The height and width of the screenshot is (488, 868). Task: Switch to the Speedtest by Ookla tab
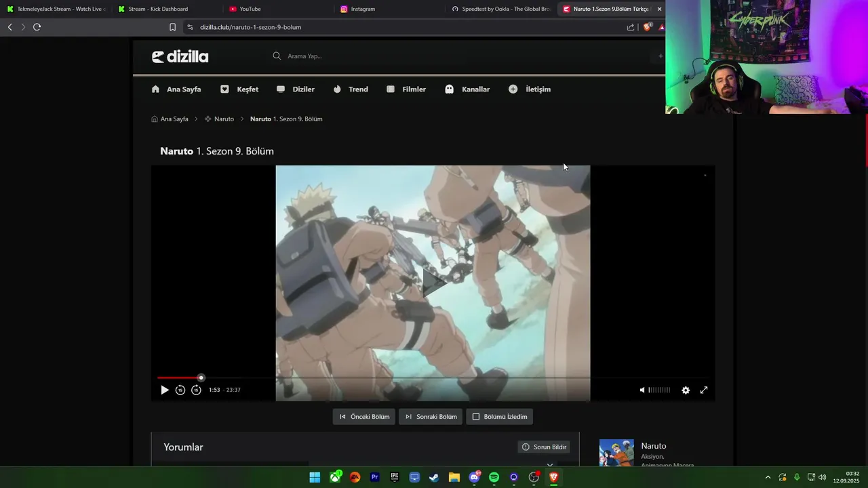click(x=500, y=9)
